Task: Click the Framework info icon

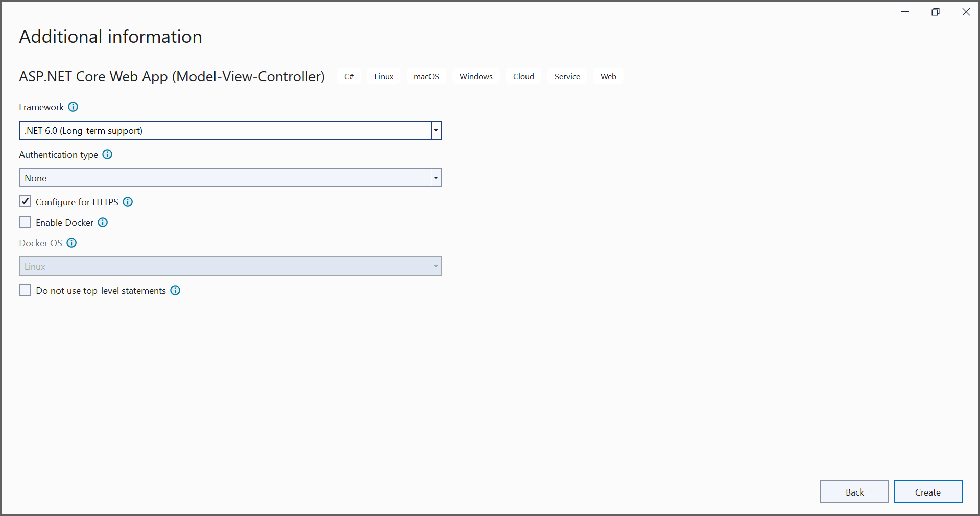Action: point(73,107)
